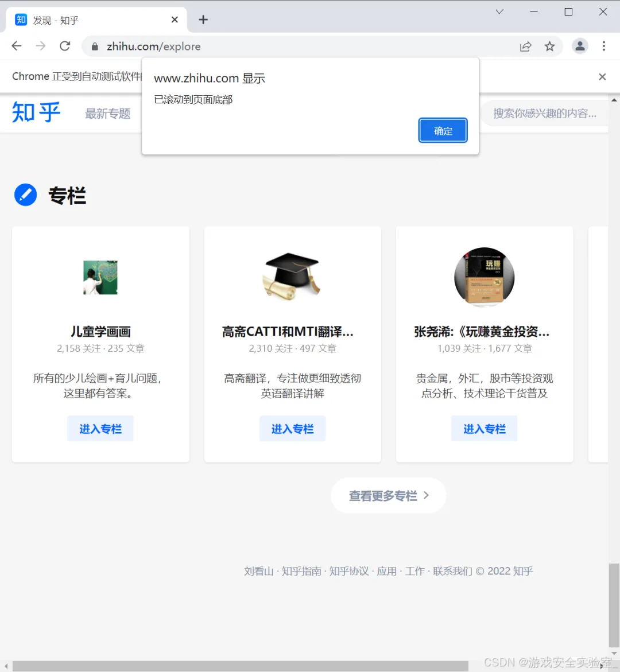Click the horizontal scrollbar thumb

pos(240,666)
